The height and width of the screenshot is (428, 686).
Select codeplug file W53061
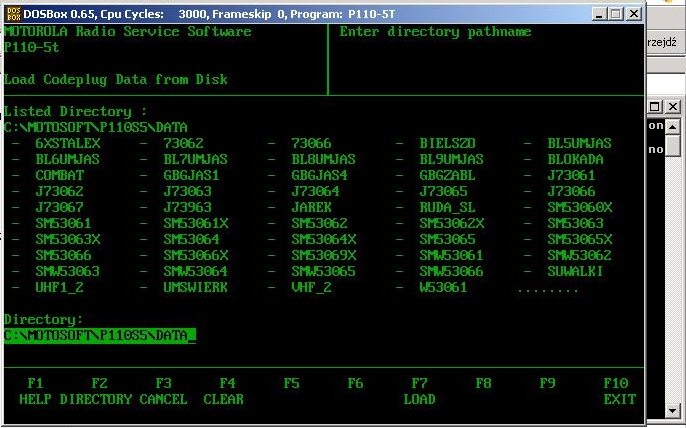pos(444,288)
